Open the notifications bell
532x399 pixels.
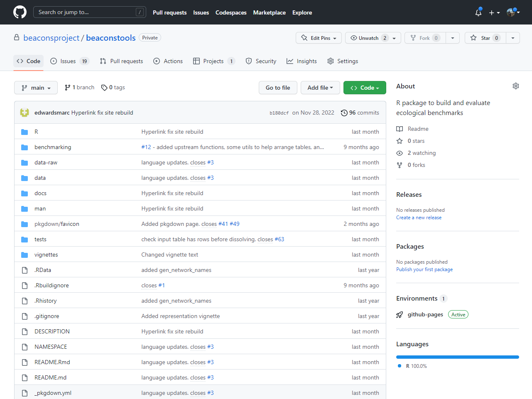coord(478,12)
